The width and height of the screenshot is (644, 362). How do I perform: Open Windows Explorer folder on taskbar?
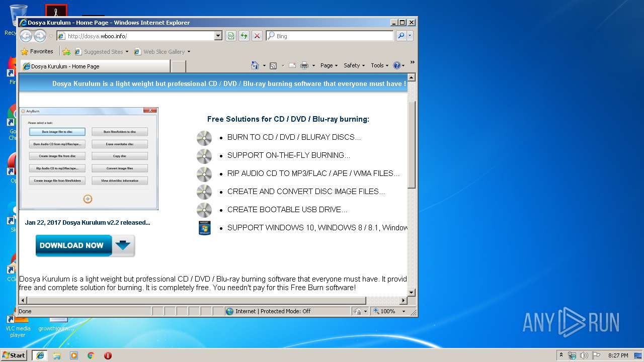[x=57, y=355]
